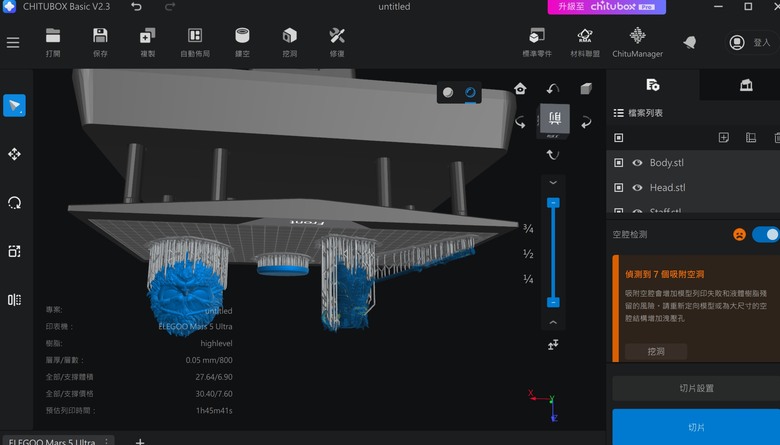Select Head.stl in the file list
This screenshot has height=445, width=780.
tap(667, 187)
